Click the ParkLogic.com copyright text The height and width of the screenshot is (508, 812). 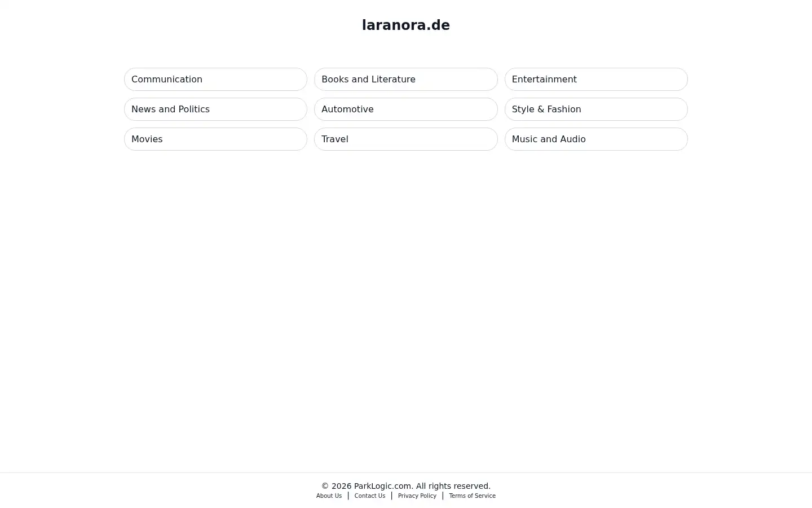[x=406, y=486]
